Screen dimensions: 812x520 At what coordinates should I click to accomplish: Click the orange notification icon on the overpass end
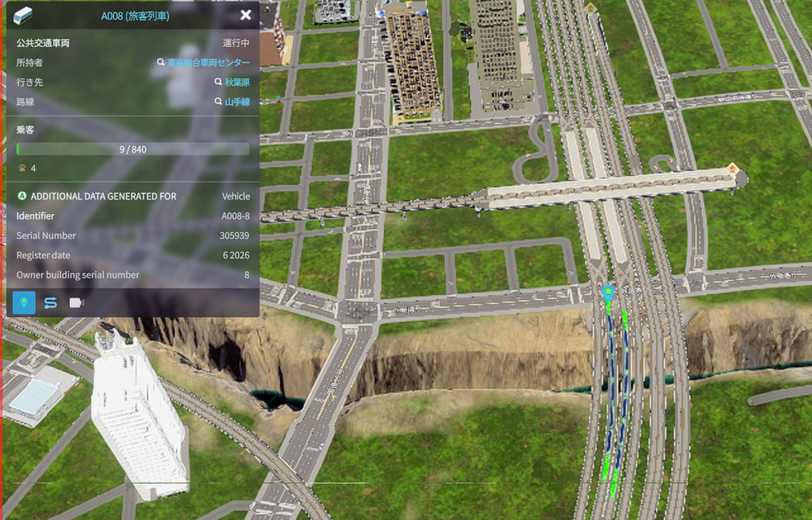click(733, 169)
